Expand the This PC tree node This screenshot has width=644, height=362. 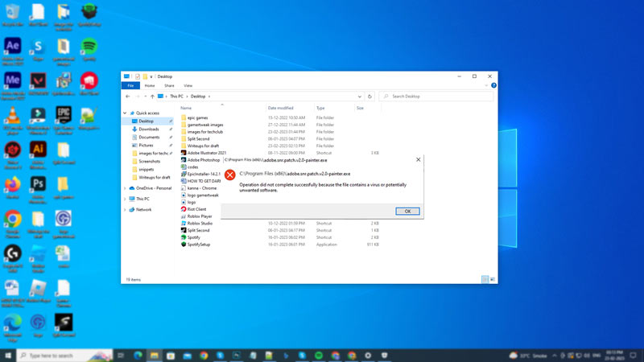(126, 199)
